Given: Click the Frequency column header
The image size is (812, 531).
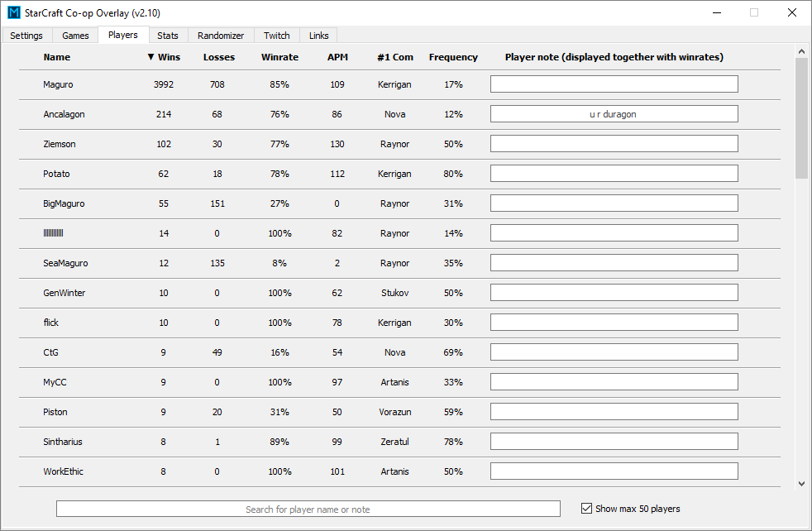Looking at the screenshot, I should (x=453, y=57).
